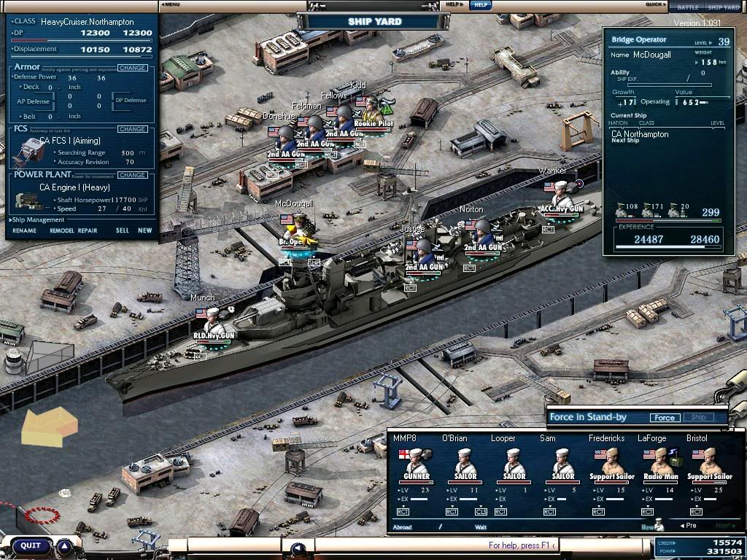Click the Point value 331503
Screen dimensions: 747x560
pyautogui.click(x=724, y=551)
